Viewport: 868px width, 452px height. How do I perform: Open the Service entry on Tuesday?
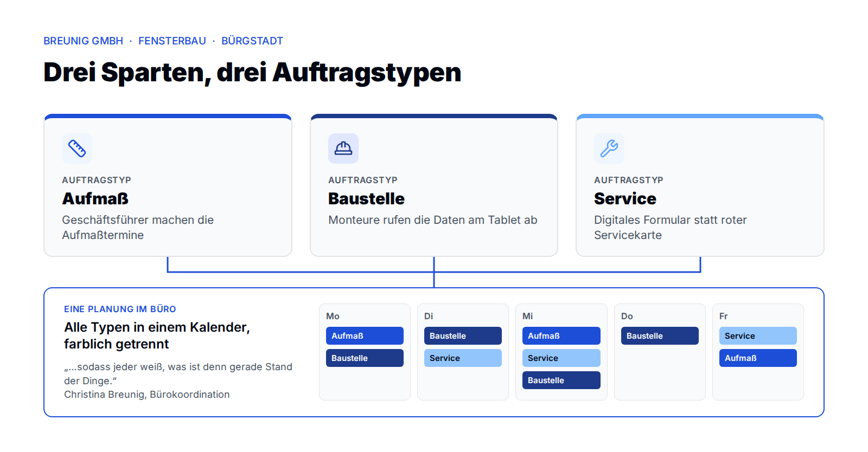[x=463, y=358]
